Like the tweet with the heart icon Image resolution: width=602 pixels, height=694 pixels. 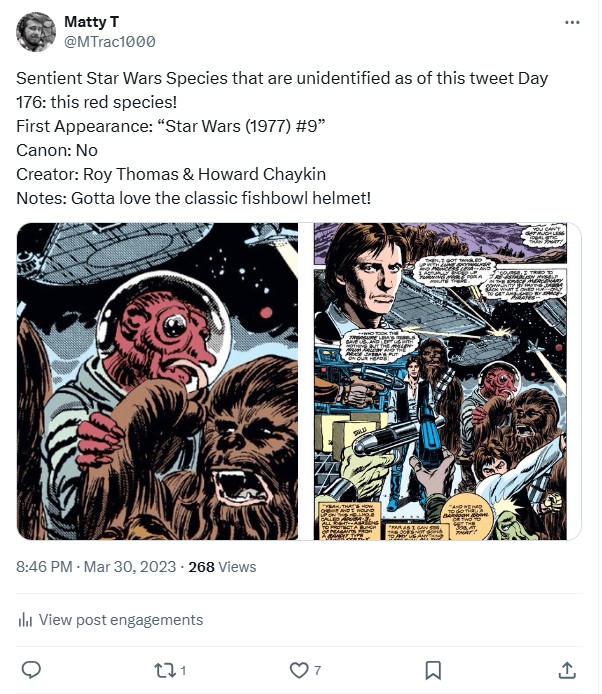298,669
